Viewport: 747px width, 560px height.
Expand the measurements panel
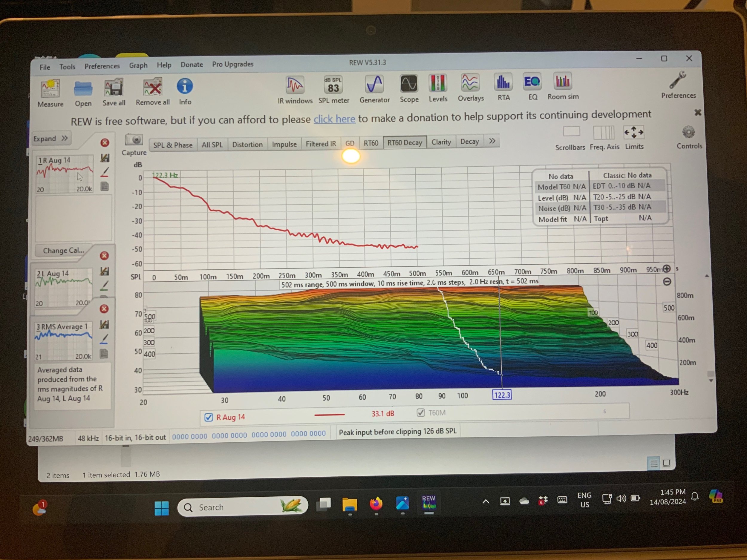click(x=51, y=138)
